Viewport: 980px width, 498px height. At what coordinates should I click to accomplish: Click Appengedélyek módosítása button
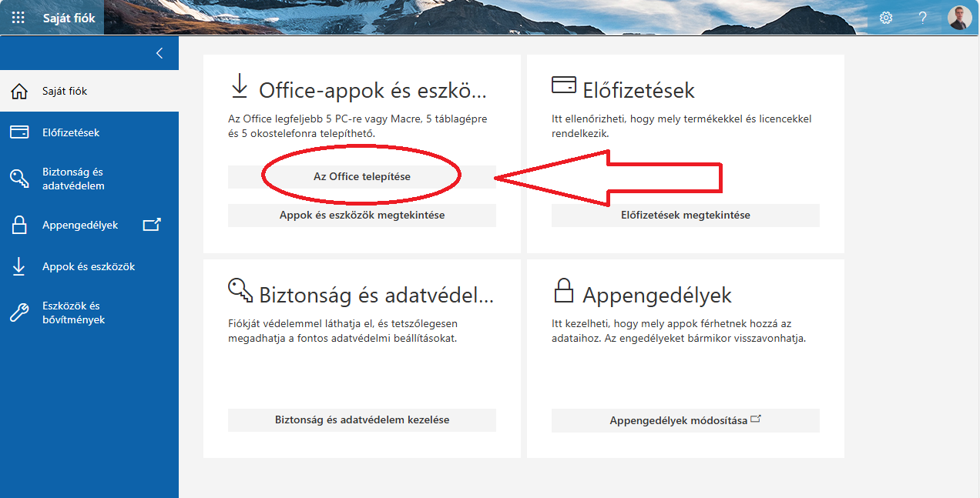tap(686, 420)
